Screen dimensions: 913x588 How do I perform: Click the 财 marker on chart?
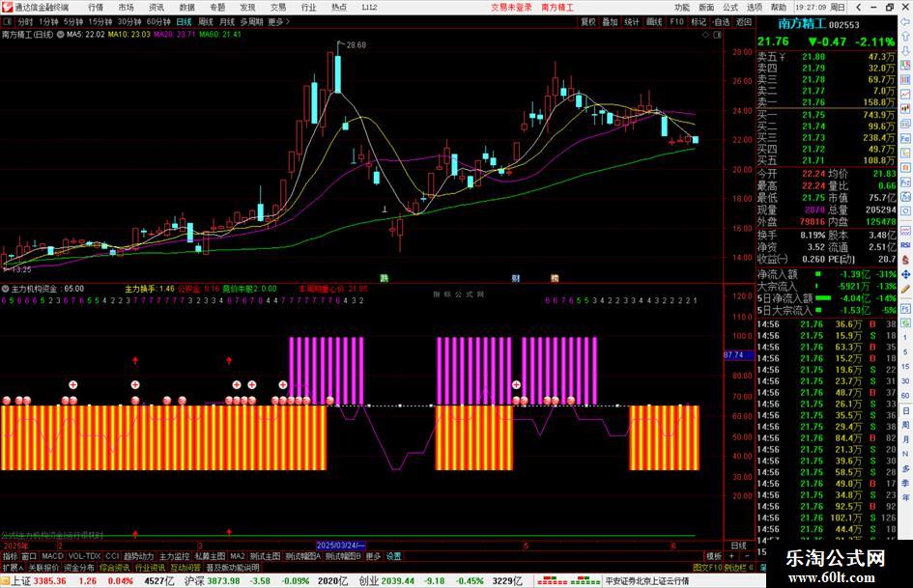point(515,278)
